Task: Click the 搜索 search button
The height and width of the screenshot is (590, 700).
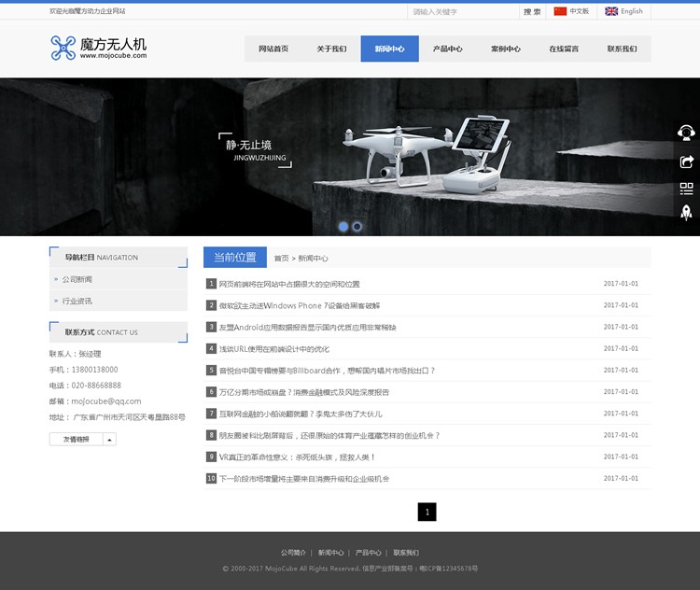Action: [x=532, y=11]
